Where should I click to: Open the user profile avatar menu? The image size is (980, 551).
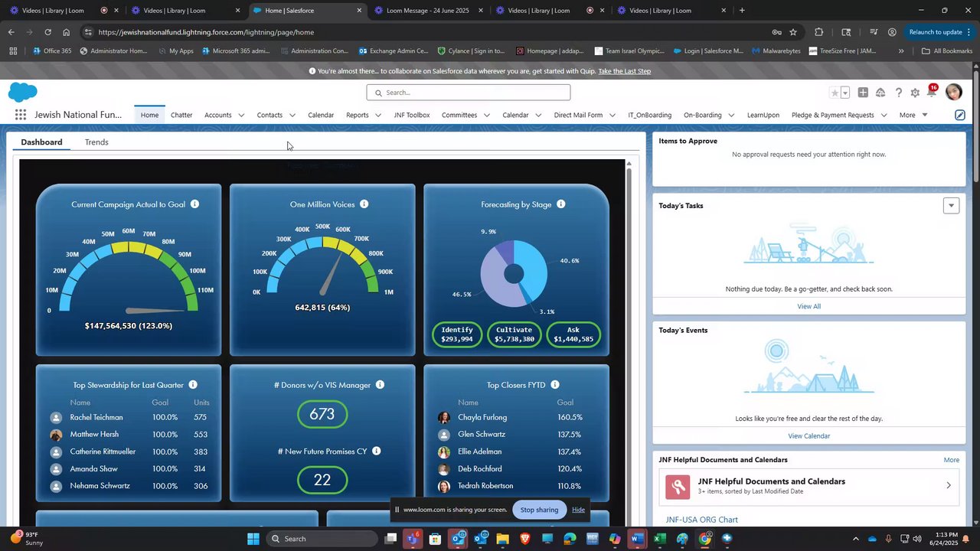[x=954, y=92]
